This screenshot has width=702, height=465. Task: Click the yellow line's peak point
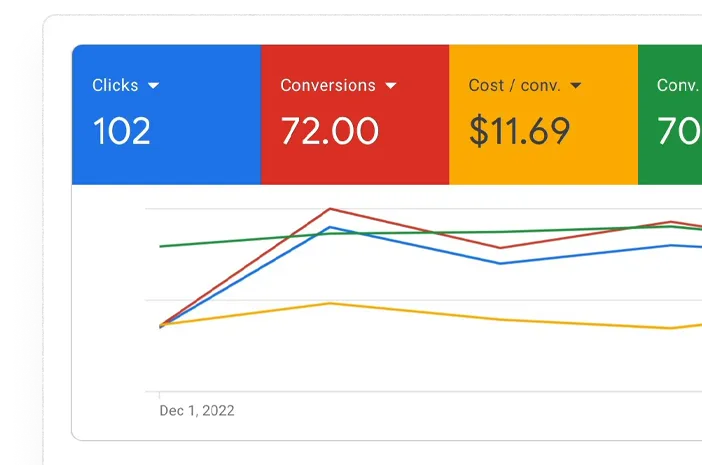point(330,303)
